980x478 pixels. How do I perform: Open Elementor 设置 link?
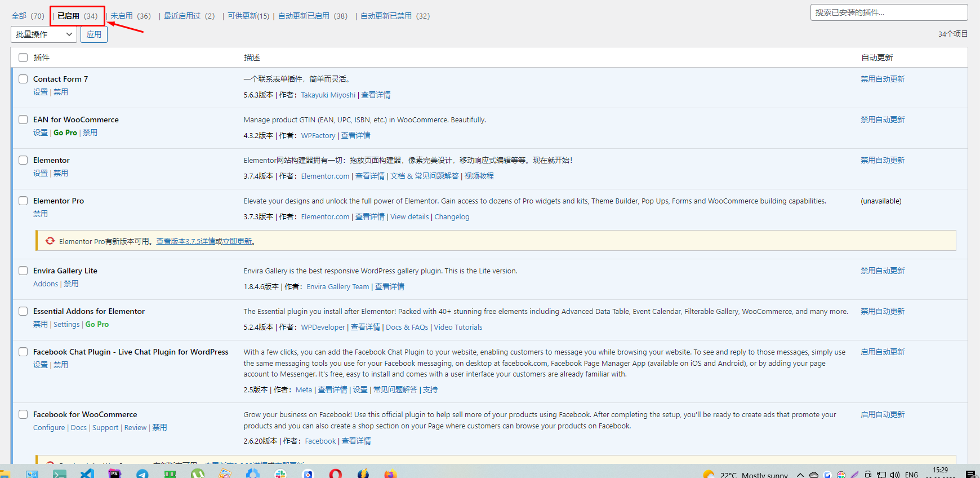coord(41,173)
